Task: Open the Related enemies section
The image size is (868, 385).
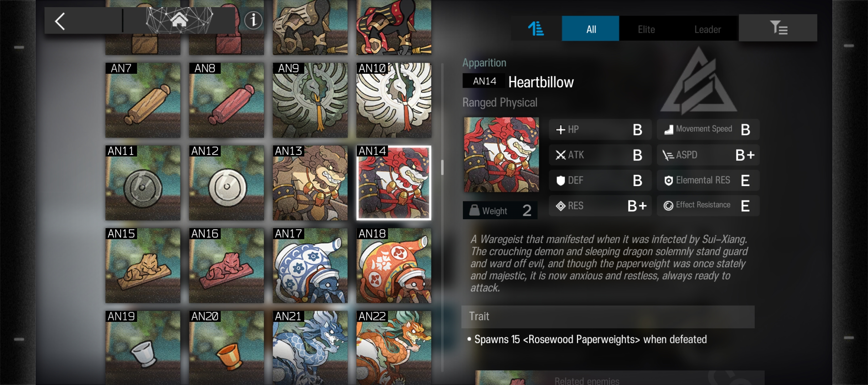Action: pyautogui.click(x=620, y=378)
